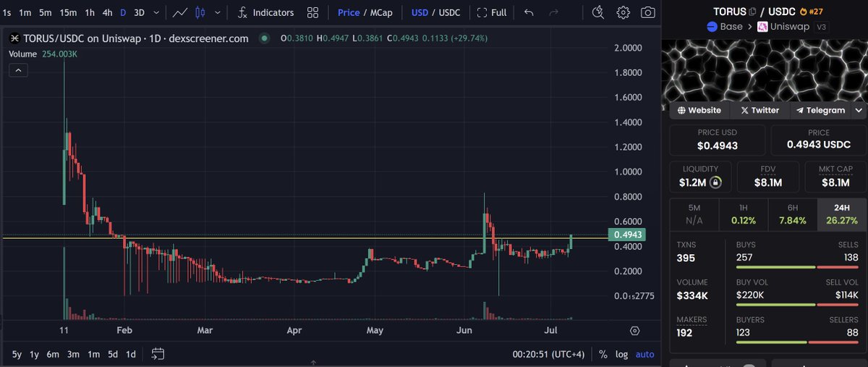
Task: Select the 5M stats tab
Action: pos(694,215)
